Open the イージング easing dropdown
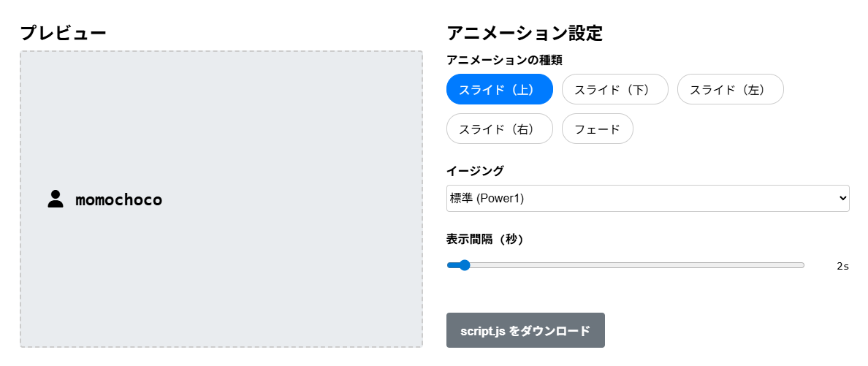The width and height of the screenshot is (868, 366). point(647,199)
